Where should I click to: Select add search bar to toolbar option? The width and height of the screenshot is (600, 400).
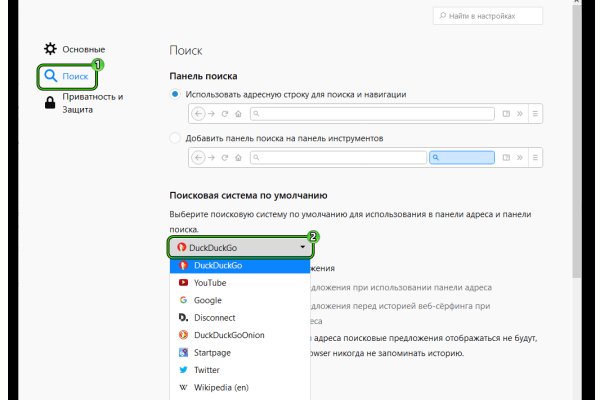pos(176,138)
